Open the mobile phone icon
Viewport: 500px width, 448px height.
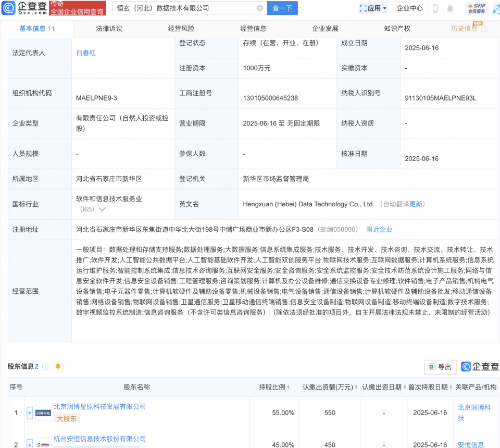[x=435, y=8]
